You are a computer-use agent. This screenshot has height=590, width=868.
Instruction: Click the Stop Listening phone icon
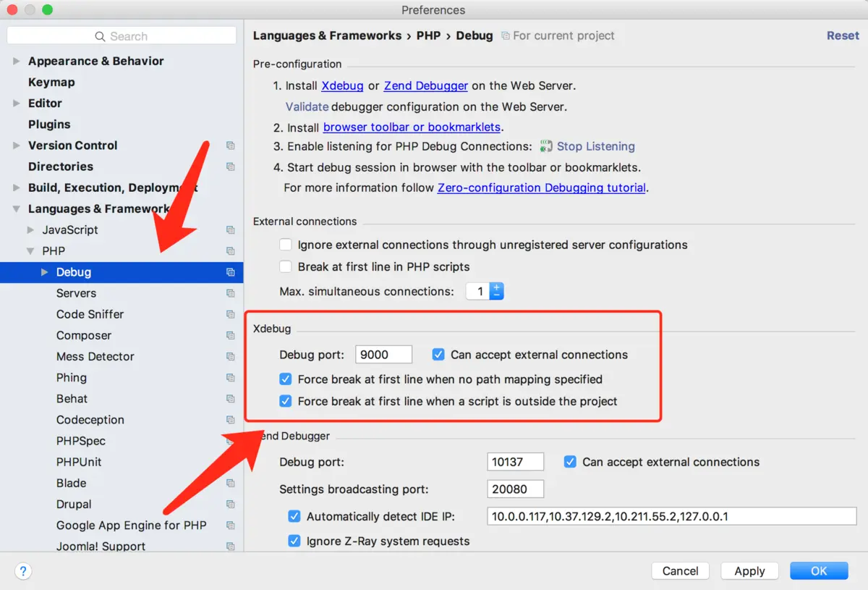tap(546, 146)
